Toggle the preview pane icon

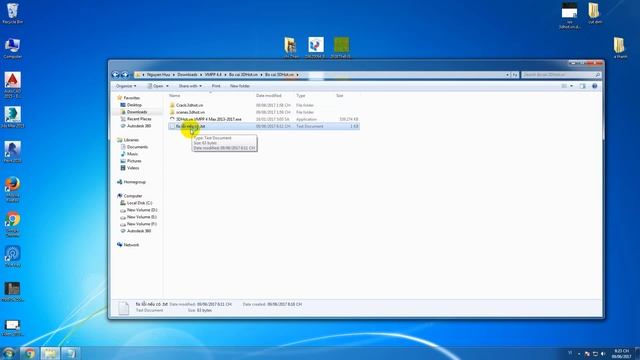coord(582,86)
